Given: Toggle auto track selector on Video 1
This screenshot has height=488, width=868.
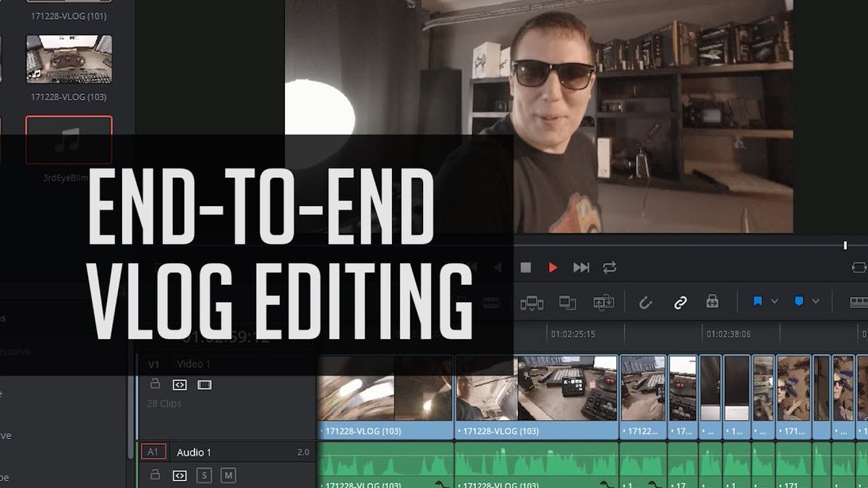Looking at the screenshot, I should tap(179, 385).
